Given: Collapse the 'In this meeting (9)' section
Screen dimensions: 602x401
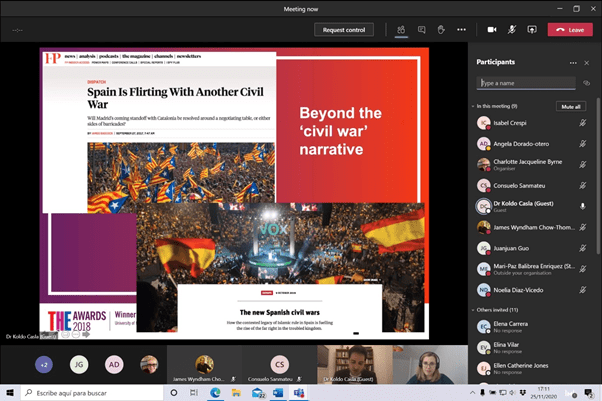Looking at the screenshot, I should point(473,106).
